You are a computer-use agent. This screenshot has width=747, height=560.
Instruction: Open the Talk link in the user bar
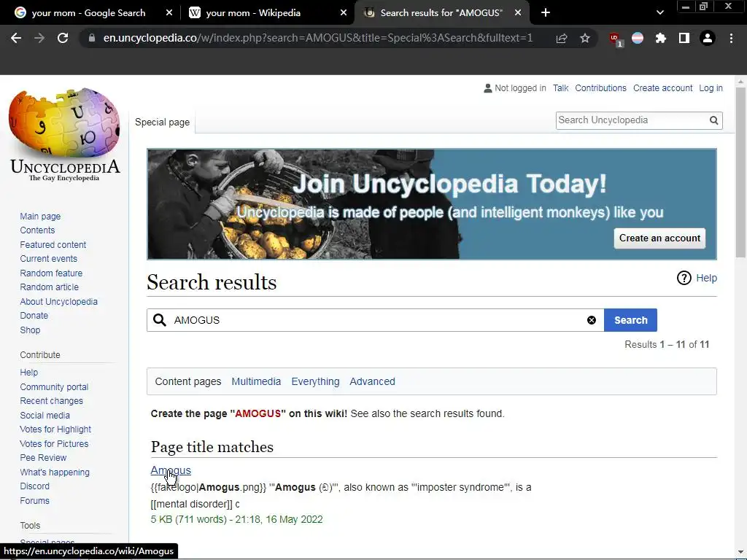[x=560, y=88]
